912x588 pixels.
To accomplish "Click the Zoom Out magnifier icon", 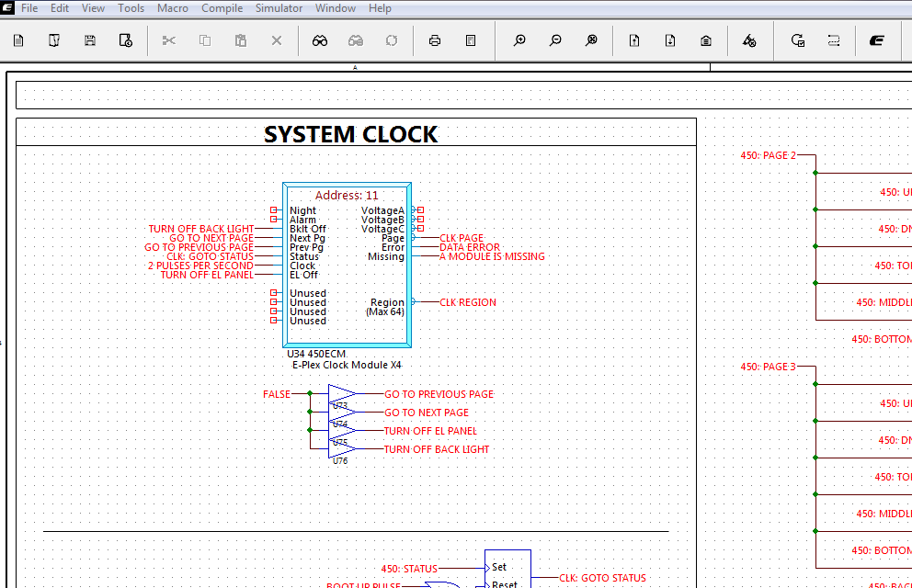I will coord(554,40).
